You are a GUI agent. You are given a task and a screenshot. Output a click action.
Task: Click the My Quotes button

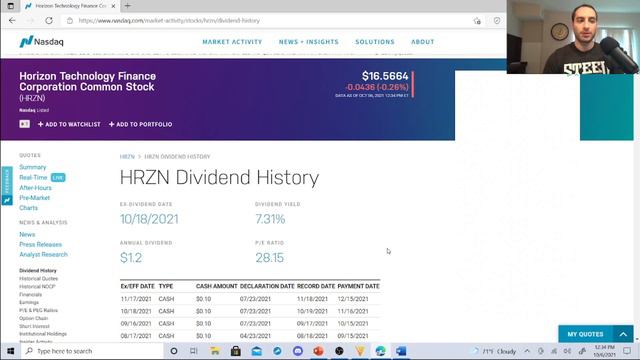point(585,334)
